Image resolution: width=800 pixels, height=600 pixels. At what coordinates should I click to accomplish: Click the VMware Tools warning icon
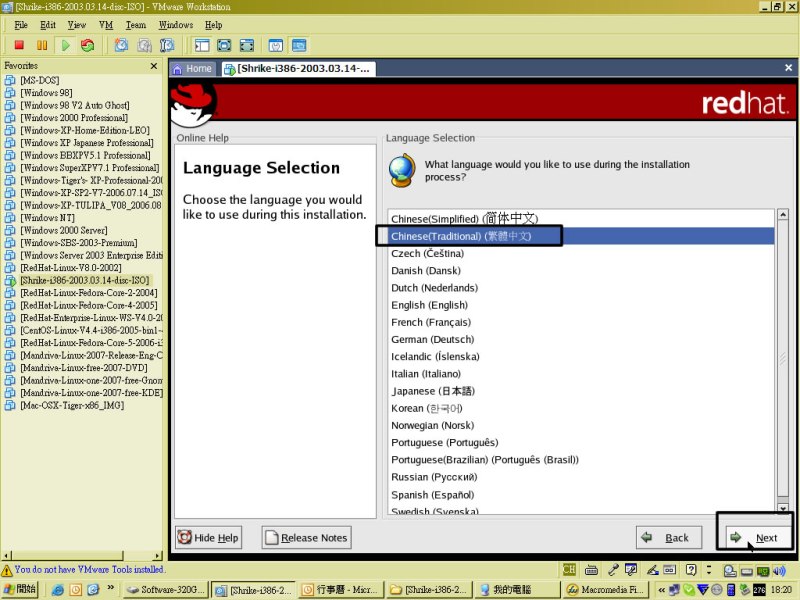click(7, 570)
